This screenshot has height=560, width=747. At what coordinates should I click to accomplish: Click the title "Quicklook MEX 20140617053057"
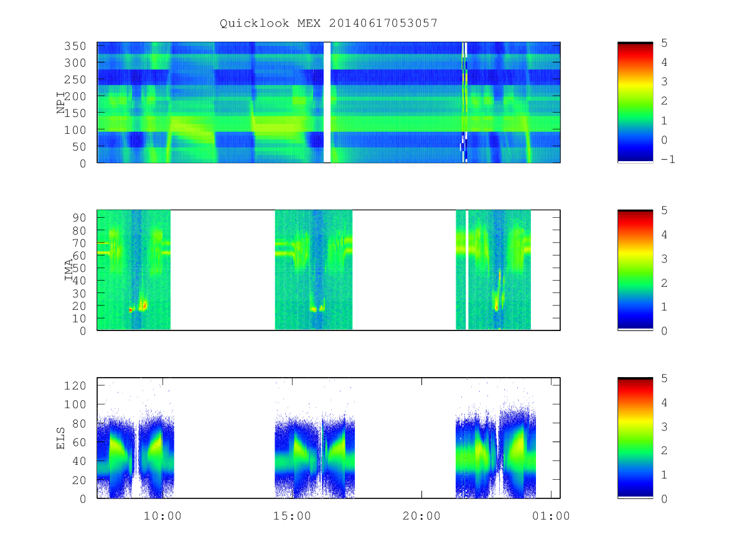pyautogui.click(x=329, y=23)
